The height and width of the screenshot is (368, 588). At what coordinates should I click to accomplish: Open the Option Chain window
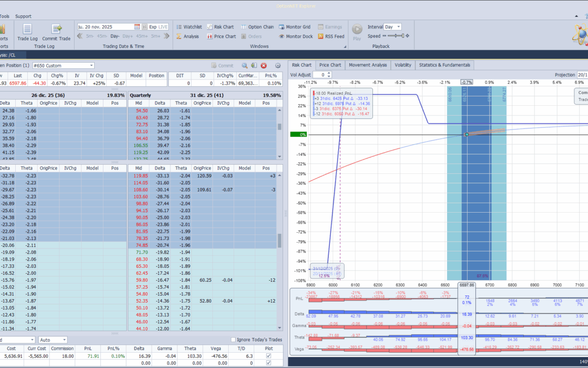coord(257,27)
